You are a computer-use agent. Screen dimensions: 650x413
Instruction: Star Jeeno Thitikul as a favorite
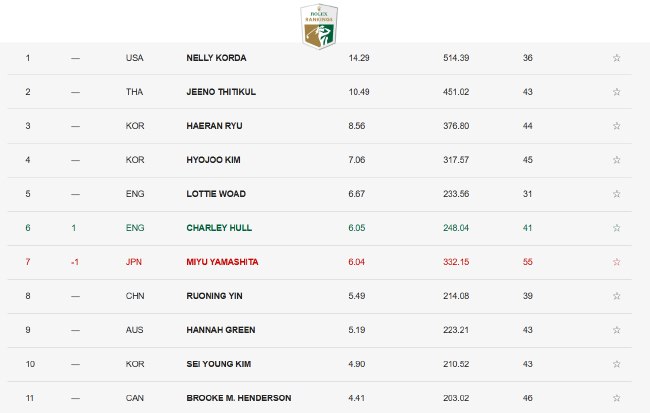pos(616,92)
